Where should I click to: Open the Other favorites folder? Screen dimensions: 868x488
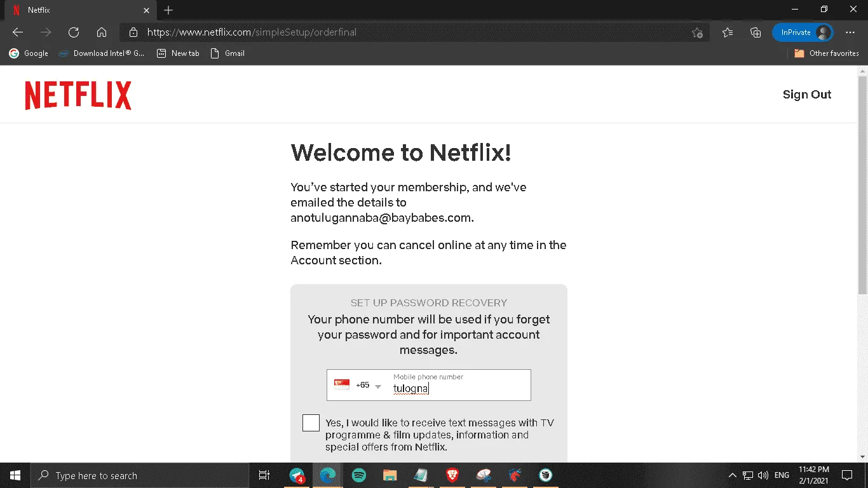coord(827,53)
